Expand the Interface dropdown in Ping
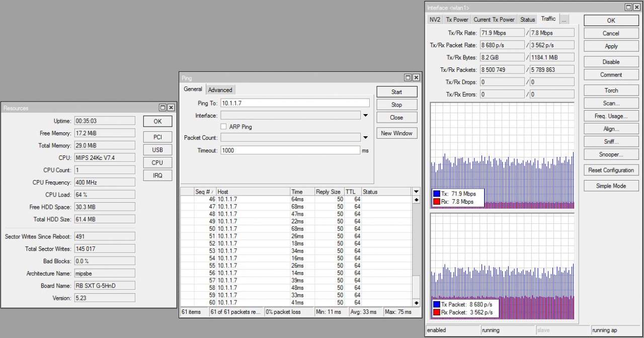 (x=365, y=116)
